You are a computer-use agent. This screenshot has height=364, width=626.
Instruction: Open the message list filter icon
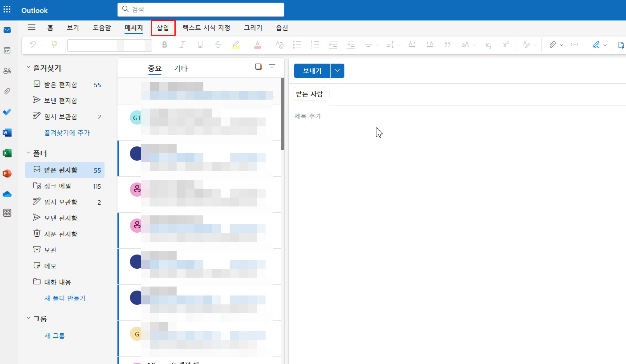[x=272, y=67]
